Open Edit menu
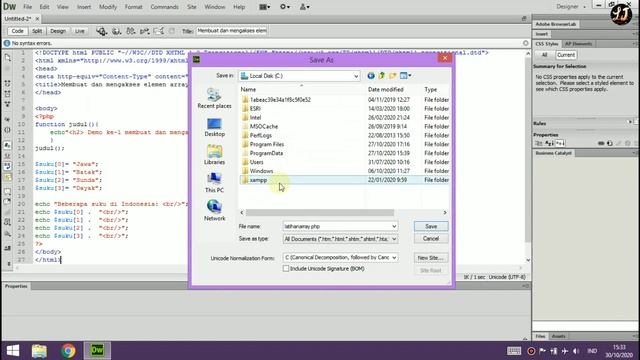640x360 pixels. click(44, 7)
